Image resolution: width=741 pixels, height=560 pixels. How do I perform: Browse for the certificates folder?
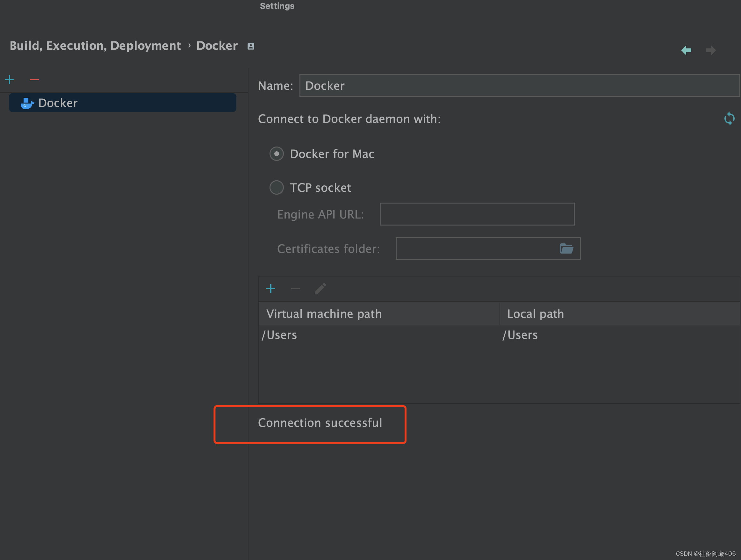point(566,248)
